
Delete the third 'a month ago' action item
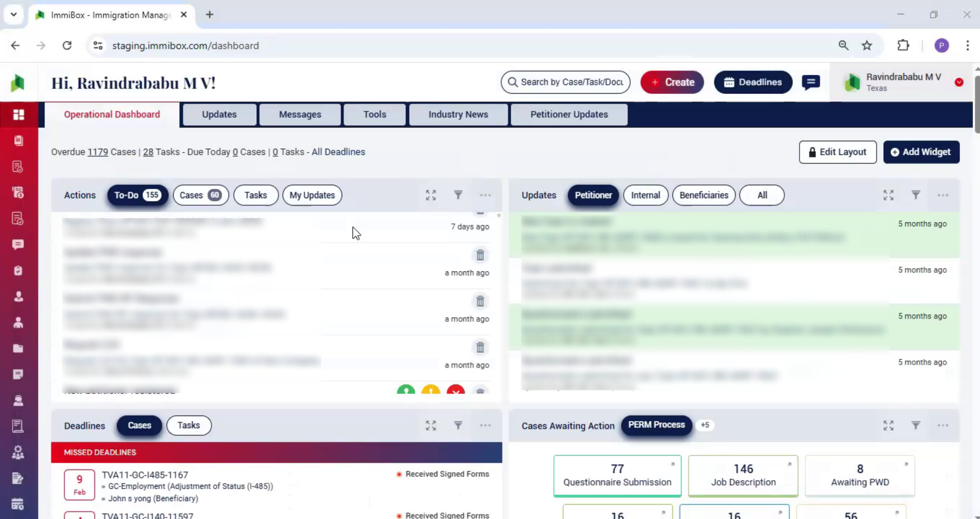click(480, 347)
